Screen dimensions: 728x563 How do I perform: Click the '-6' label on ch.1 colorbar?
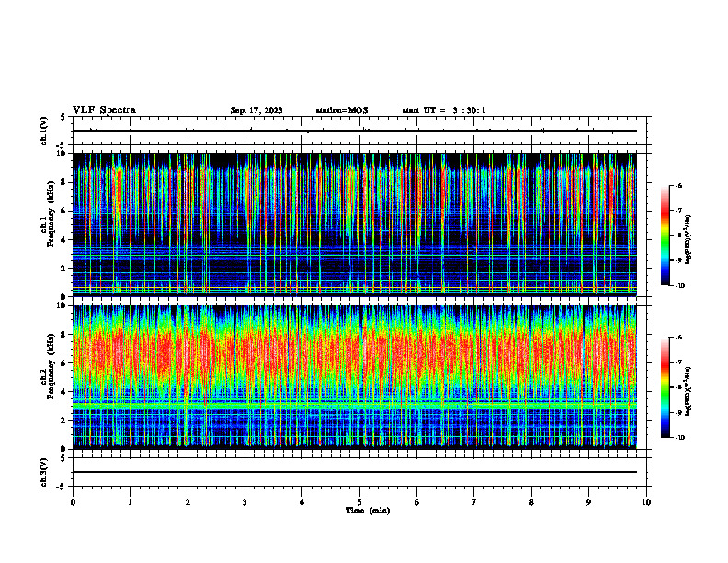click(x=679, y=185)
